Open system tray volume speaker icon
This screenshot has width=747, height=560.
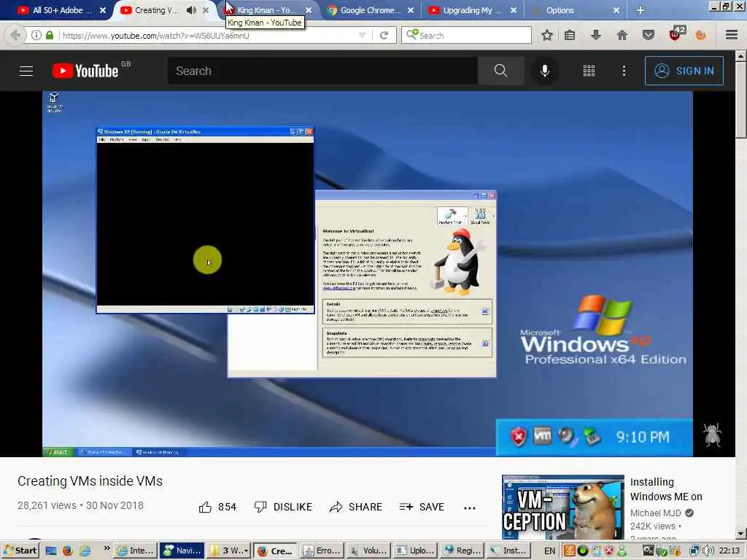[708, 551]
